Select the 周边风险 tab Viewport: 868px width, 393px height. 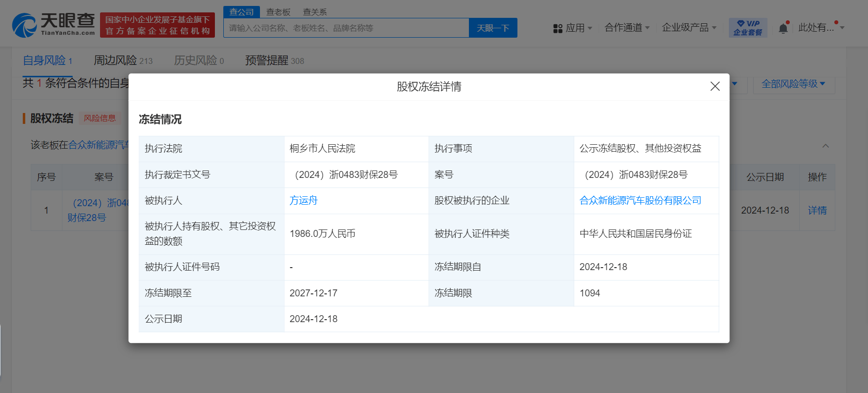[123, 60]
